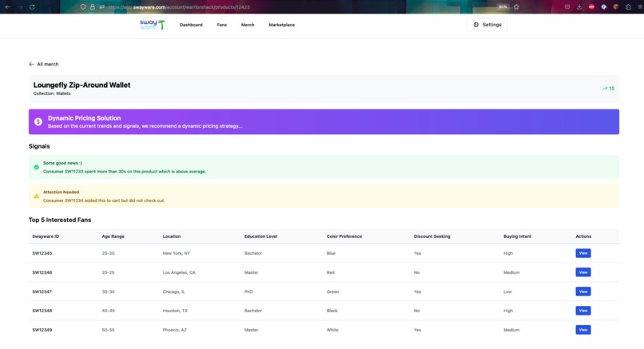Click the Low buying intent cell
Screen dimensions: 644x349
[x=507, y=292]
